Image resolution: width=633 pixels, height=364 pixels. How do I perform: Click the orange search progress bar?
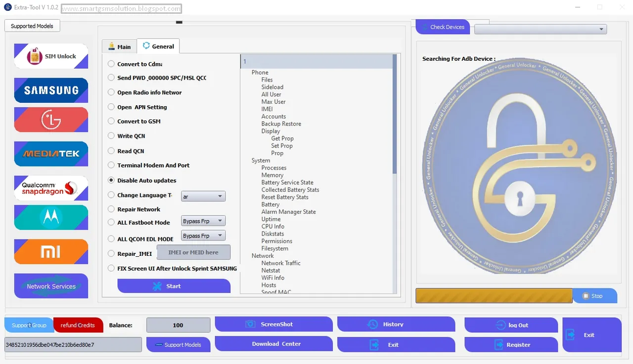coord(494,296)
